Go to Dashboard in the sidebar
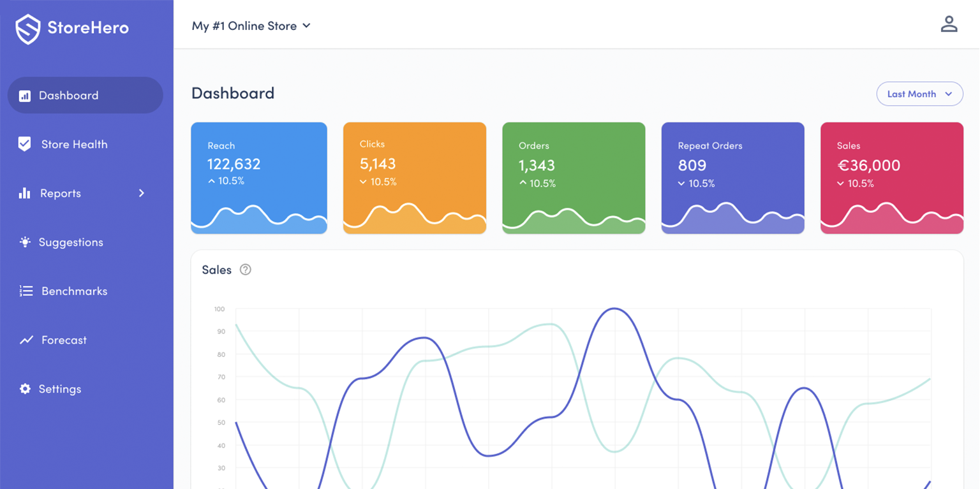The image size is (980, 489). tap(85, 96)
